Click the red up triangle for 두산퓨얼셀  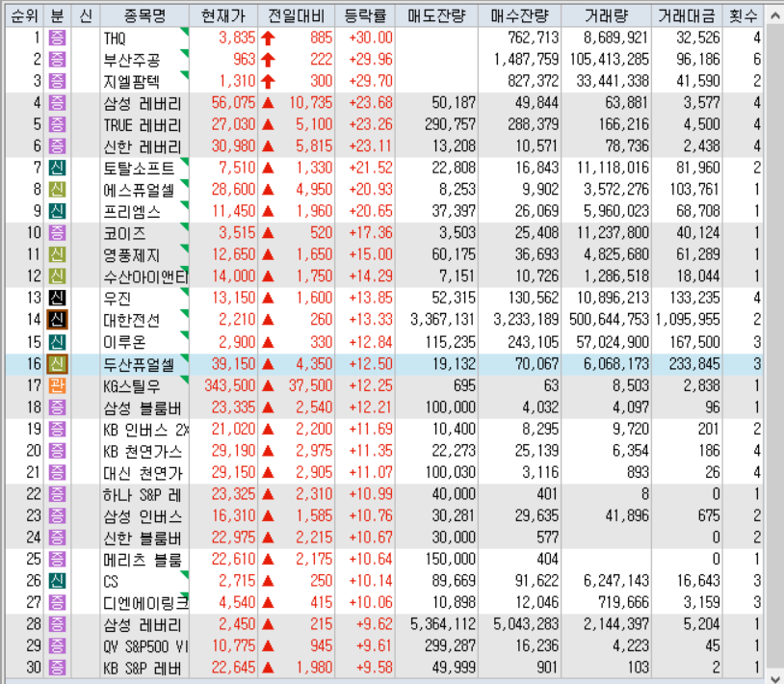coord(268,364)
